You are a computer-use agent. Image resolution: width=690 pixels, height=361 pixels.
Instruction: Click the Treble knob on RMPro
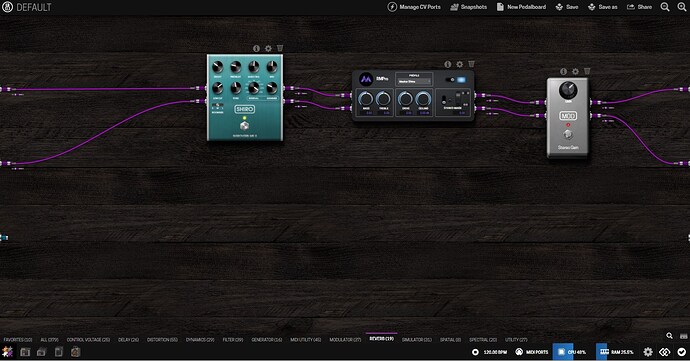(x=383, y=99)
